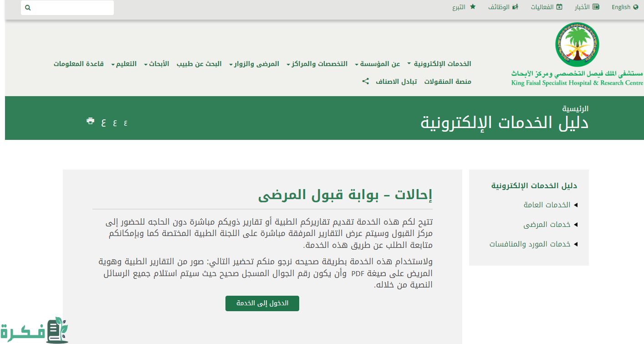Image resolution: width=644 pixels, height=344 pixels.
Task: Open منصة المنقولات menu item
Action: point(448,82)
